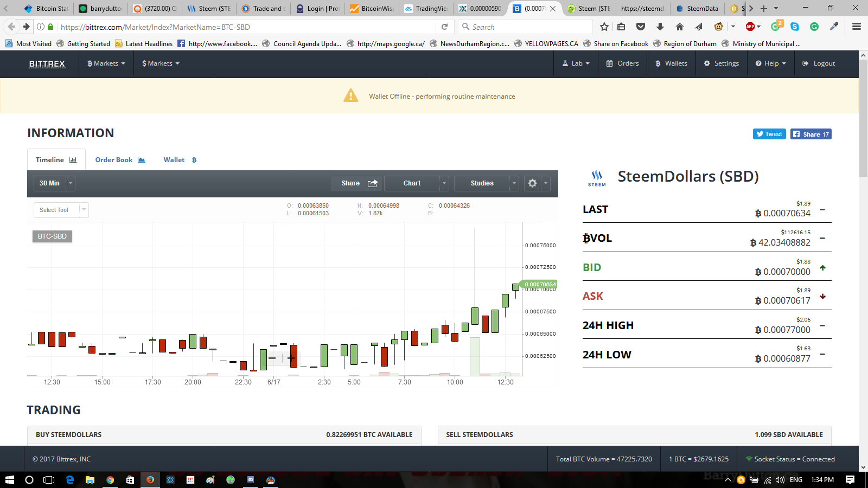Click the BVOL value 42.03408882
Viewport: 868px width, 488px height.
(780, 242)
